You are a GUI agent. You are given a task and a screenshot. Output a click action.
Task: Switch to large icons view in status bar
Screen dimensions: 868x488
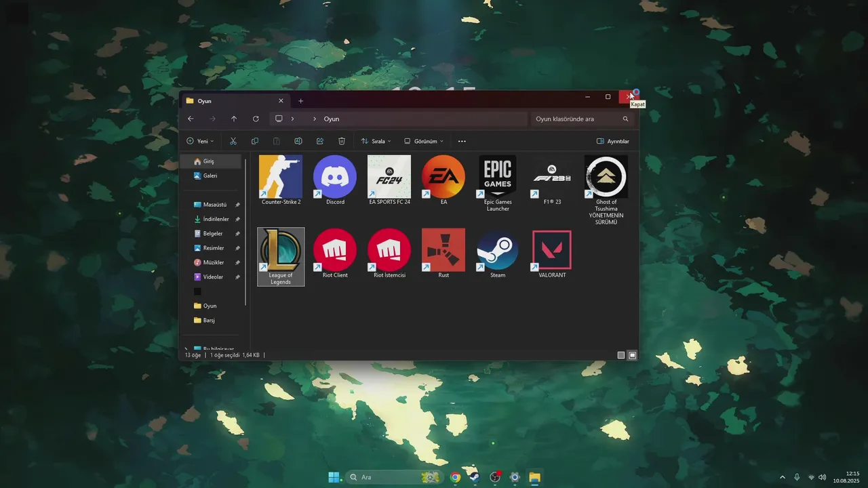point(633,355)
